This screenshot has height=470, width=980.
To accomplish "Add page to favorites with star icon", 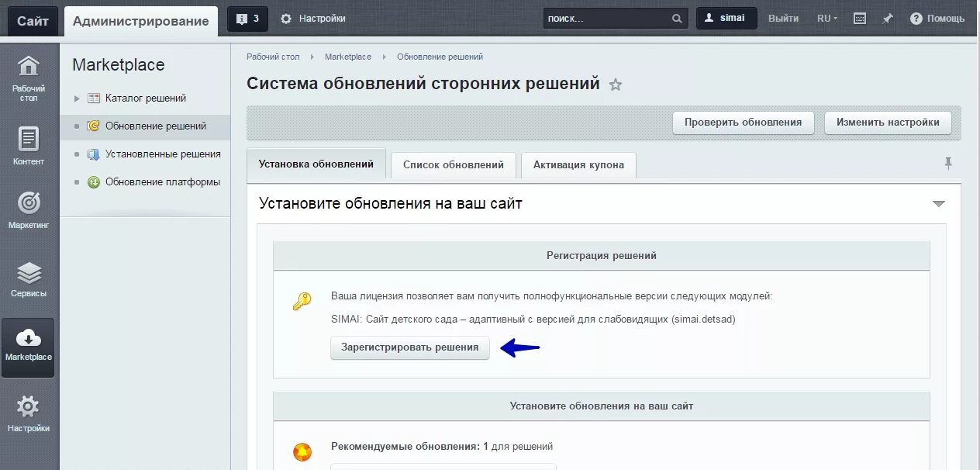I will [x=616, y=85].
